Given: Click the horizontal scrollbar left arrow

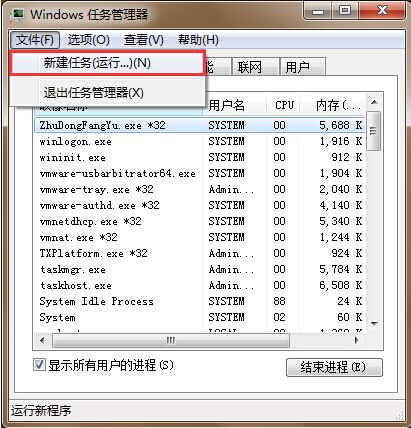Looking at the screenshot, I should click(x=42, y=340).
